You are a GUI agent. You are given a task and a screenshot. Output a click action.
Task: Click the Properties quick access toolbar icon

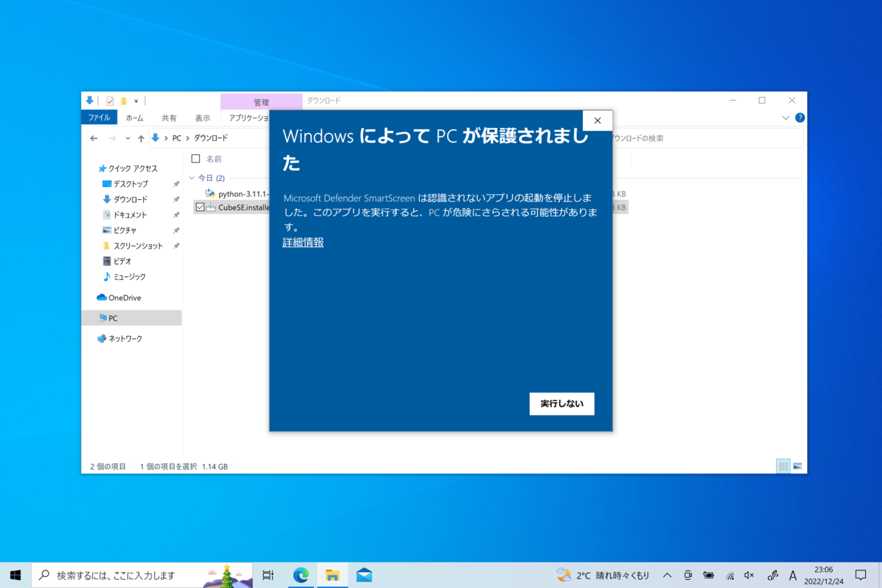[x=110, y=101]
